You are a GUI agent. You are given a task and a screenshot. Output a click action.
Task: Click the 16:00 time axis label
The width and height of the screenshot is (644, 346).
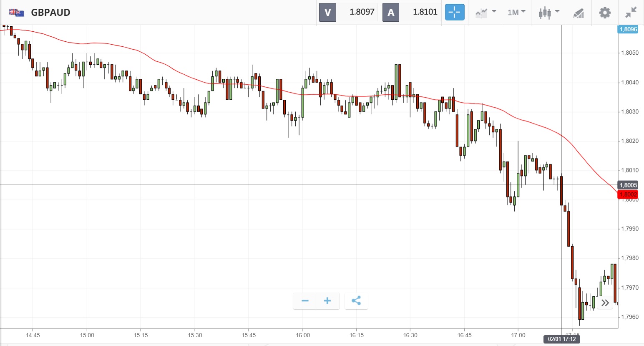pos(303,335)
